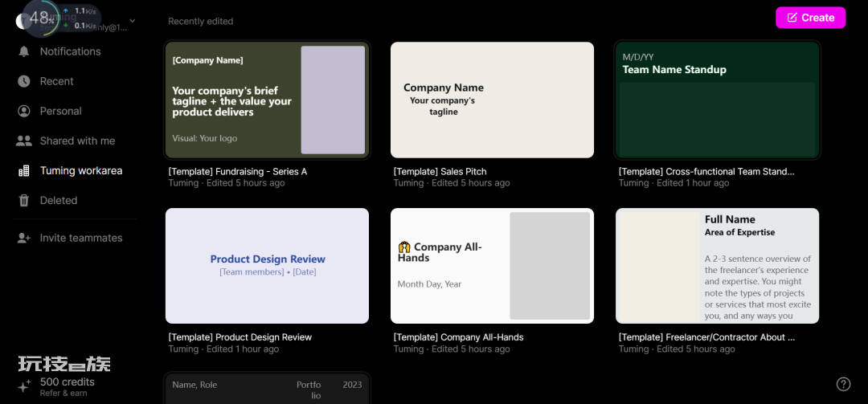868x404 pixels.
Task: Click the Refer & earn link
Action: [x=63, y=394]
